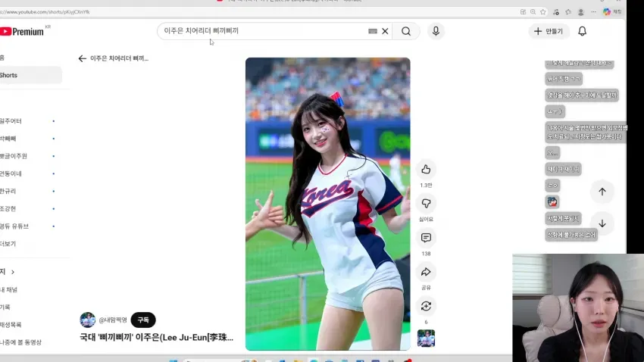Click the sound source thumbnail below remix
The height and width of the screenshot is (362, 644).
point(426,339)
